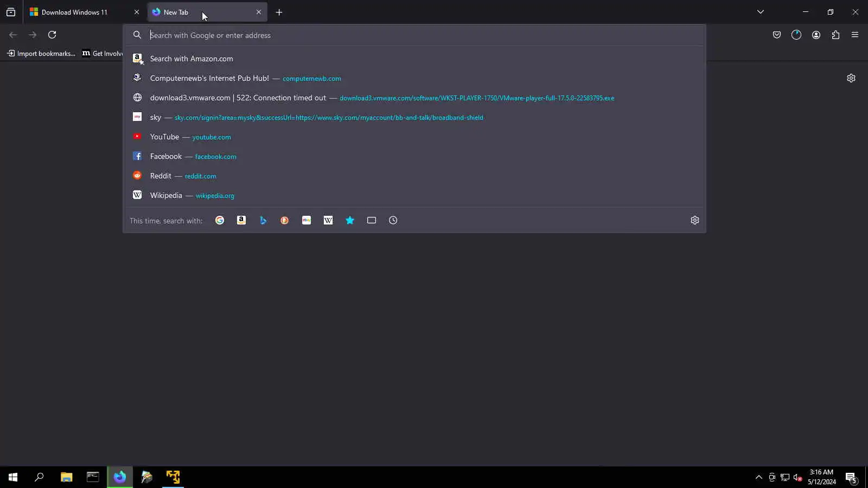
Task: Open the notification action center
Action: click(851, 477)
